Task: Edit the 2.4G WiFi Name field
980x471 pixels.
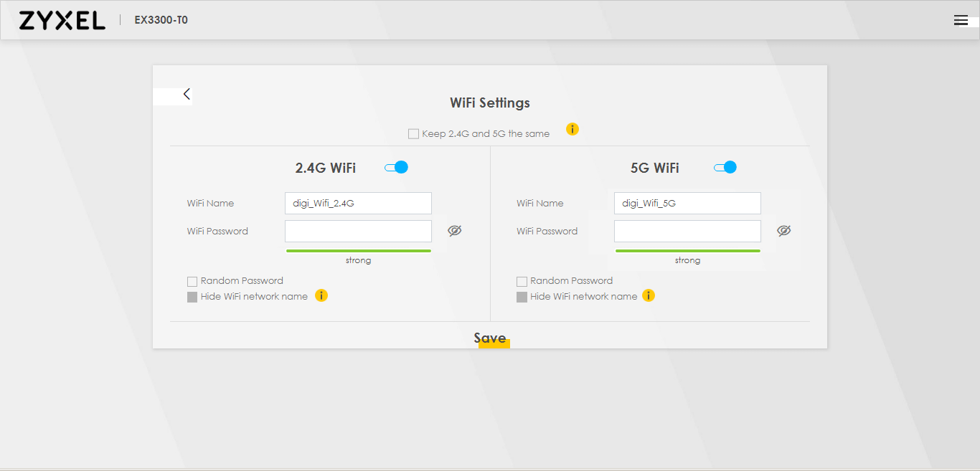Action: tap(358, 204)
